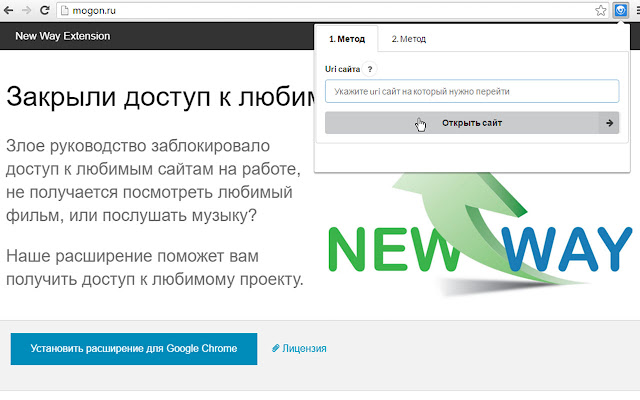640x400 pixels.
Task: Click the question mark help icon
Action: (370, 69)
